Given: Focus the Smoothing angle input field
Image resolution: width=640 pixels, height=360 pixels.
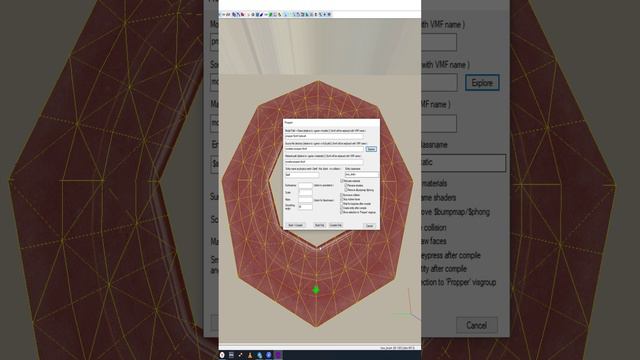Looking at the screenshot, I should [x=306, y=207].
